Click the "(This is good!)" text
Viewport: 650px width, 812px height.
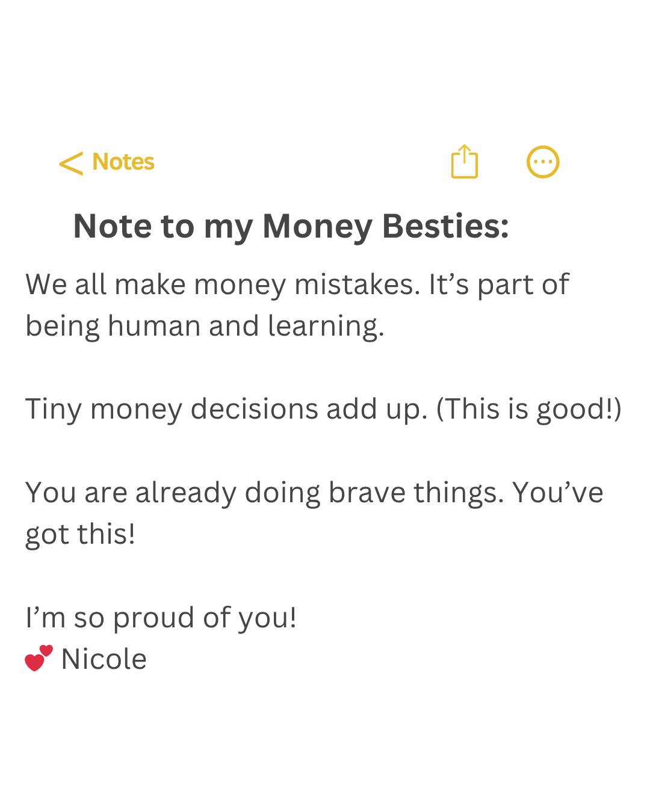coord(528,409)
